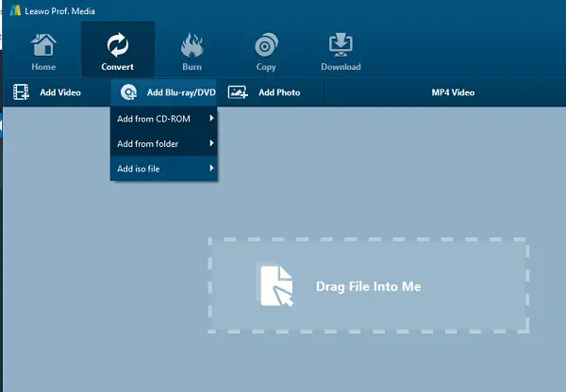Click the Leawo Prof. Media logo icon
This screenshot has width=566, height=392.
tap(15, 10)
